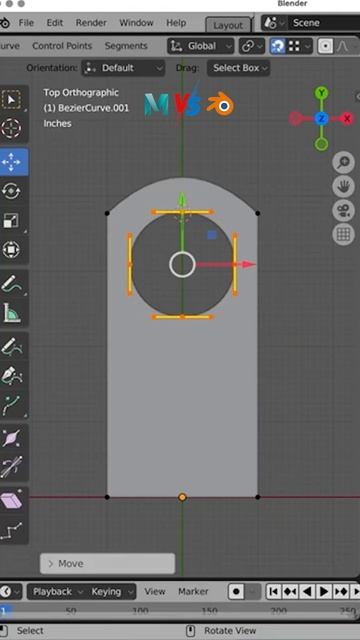Open the Global transform orientation dropdown
Image resolution: width=360 pixels, height=640 pixels.
[x=201, y=46]
